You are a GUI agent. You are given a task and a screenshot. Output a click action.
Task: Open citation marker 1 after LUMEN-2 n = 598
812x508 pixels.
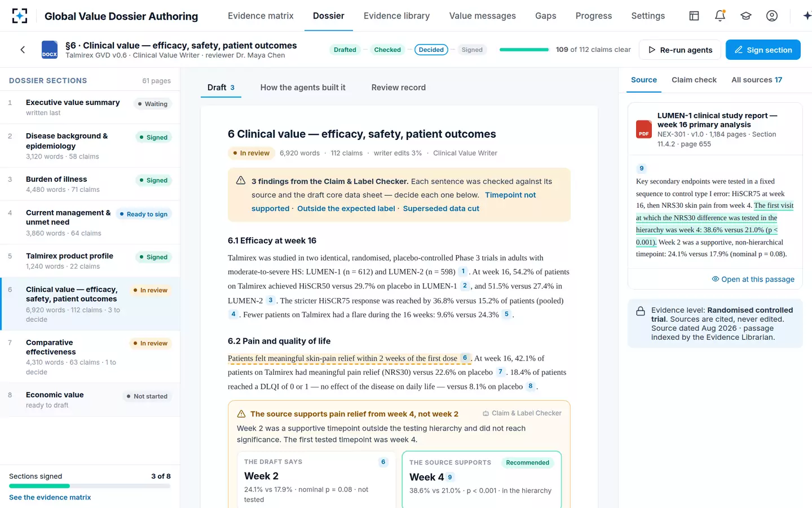[463, 271]
